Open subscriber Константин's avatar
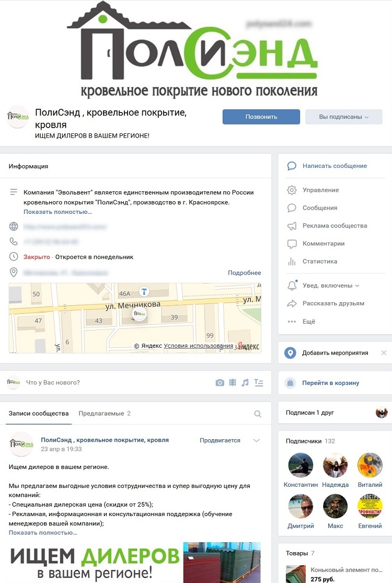This screenshot has width=392, height=583. pos(301,465)
